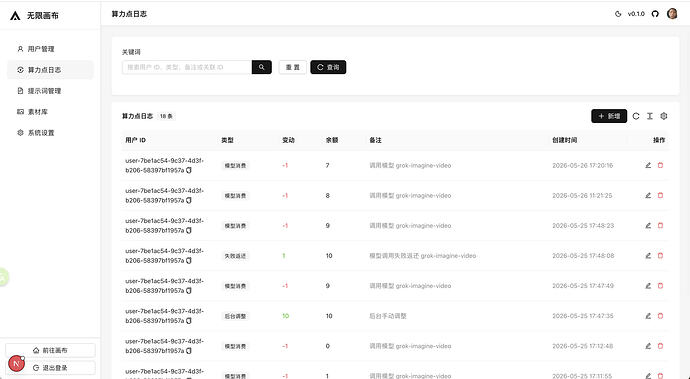Click the magnifier search icon button
Viewport: 690px width, 379px height.
tap(261, 67)
